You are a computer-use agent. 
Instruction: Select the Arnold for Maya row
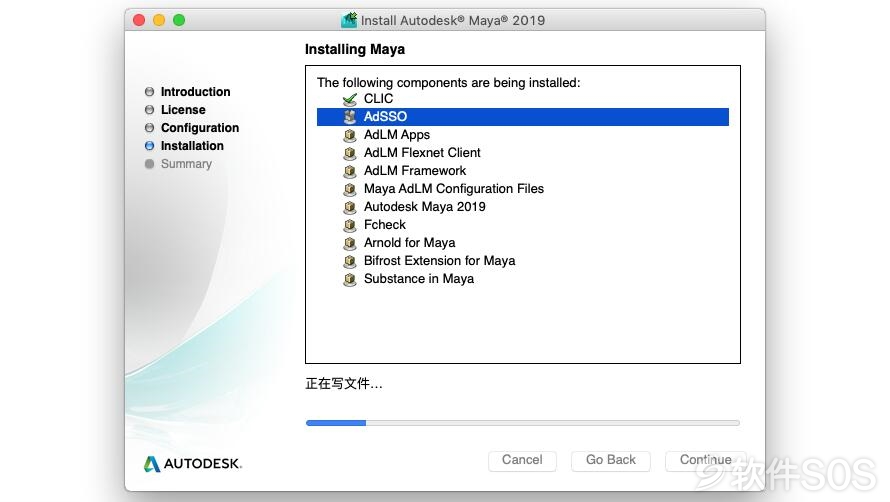tap(523, 243)
